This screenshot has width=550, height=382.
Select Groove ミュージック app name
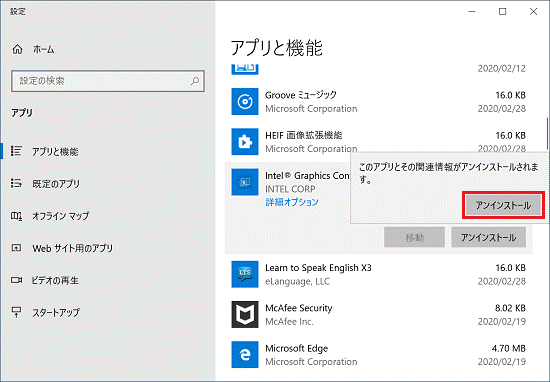pyautogui.click(x=301, y=95)
